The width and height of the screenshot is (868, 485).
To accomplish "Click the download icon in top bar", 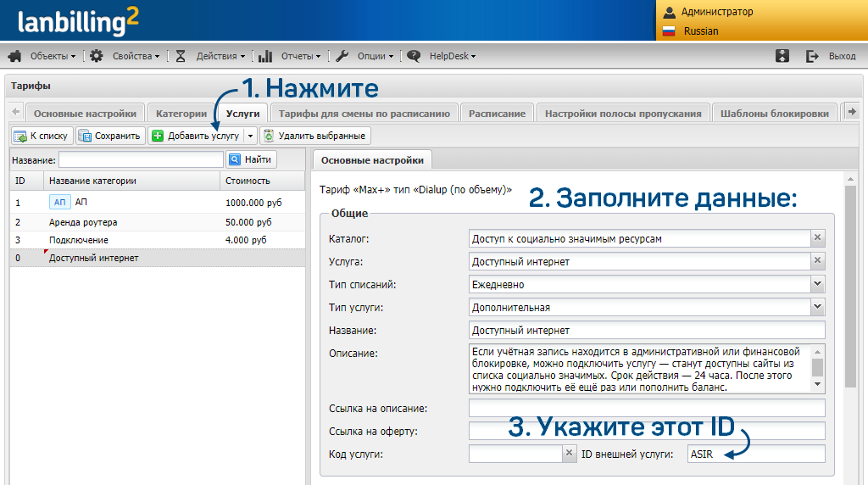I will (x=782, y=56).
